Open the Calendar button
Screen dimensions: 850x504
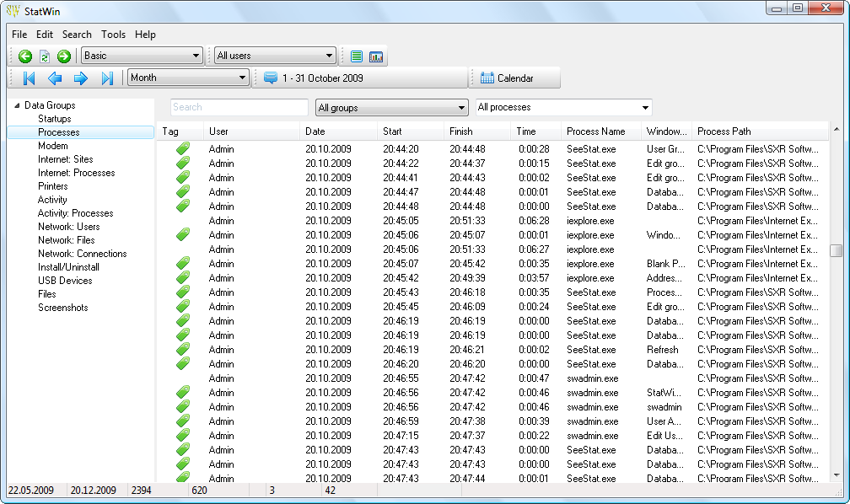click(514, 78)
